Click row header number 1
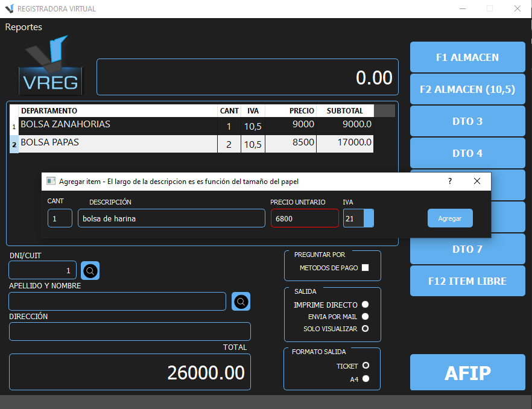Viewport: 532px width, 409px height. coord(14,126)
